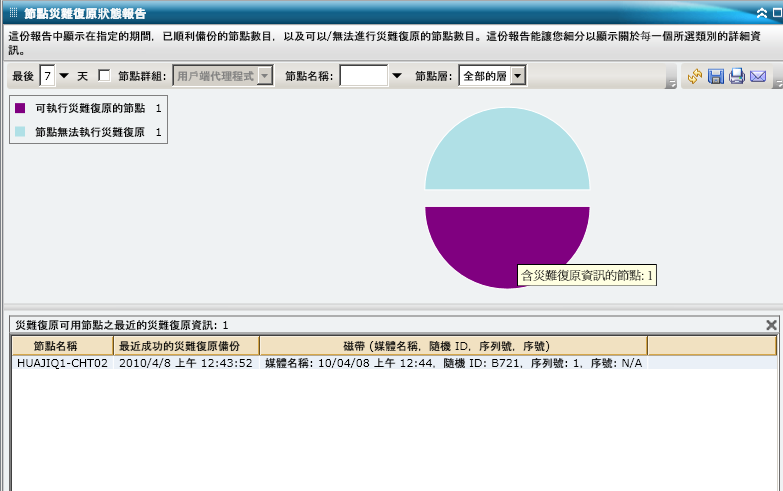Save the report with floppy disk icon
The width and height of the screenshot is (783, 491).
pos(716,76)
